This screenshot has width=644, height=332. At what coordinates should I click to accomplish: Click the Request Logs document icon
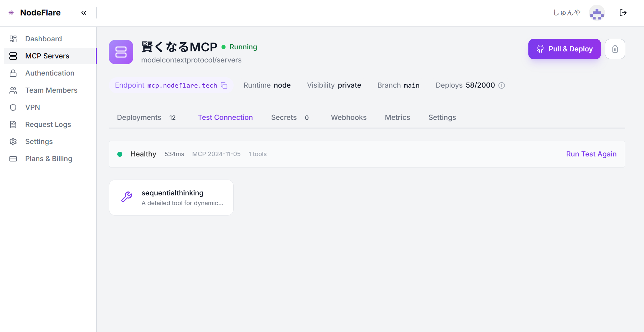[13, 125]
